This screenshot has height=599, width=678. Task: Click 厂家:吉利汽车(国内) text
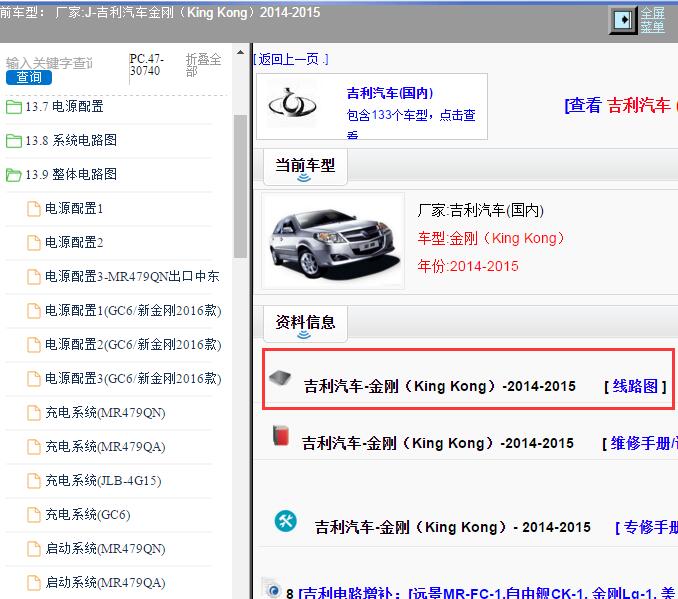click(x=480, y=211)
